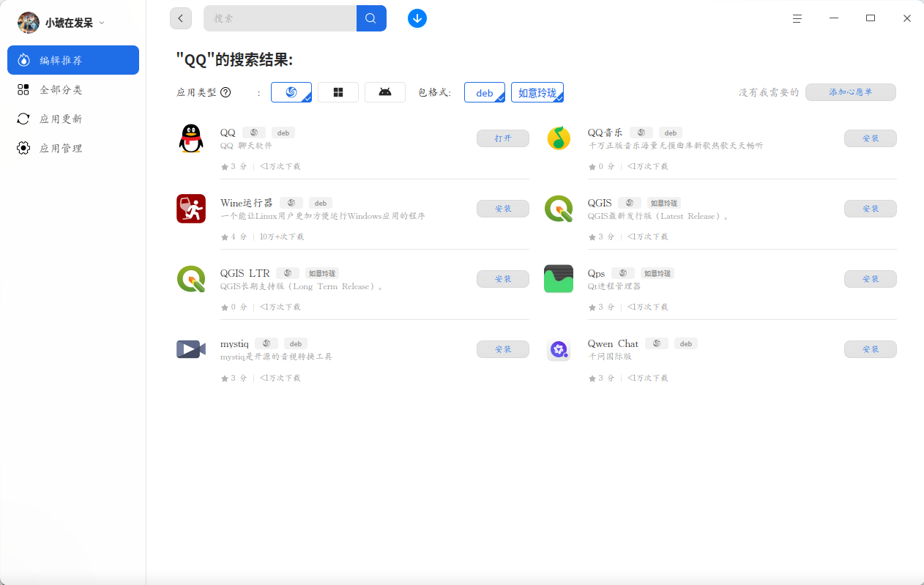The width and height of the screenshot is (924, 585).
Task: Click the magnifier search button
Action: point(371,18)
